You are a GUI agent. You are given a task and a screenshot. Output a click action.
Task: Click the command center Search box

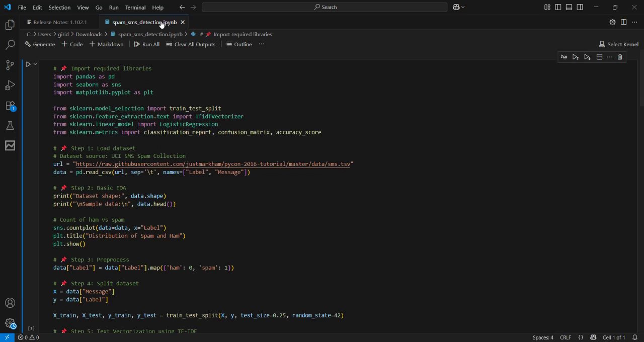tap(325, 7)
